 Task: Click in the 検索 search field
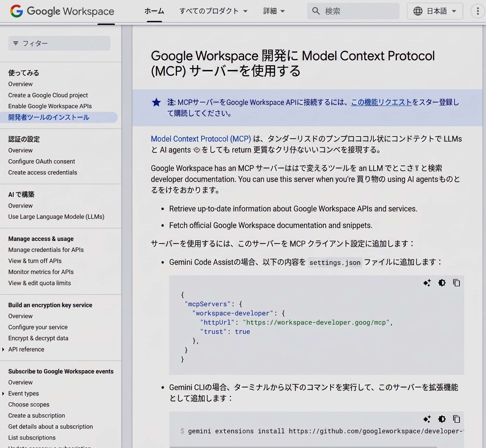353,11
